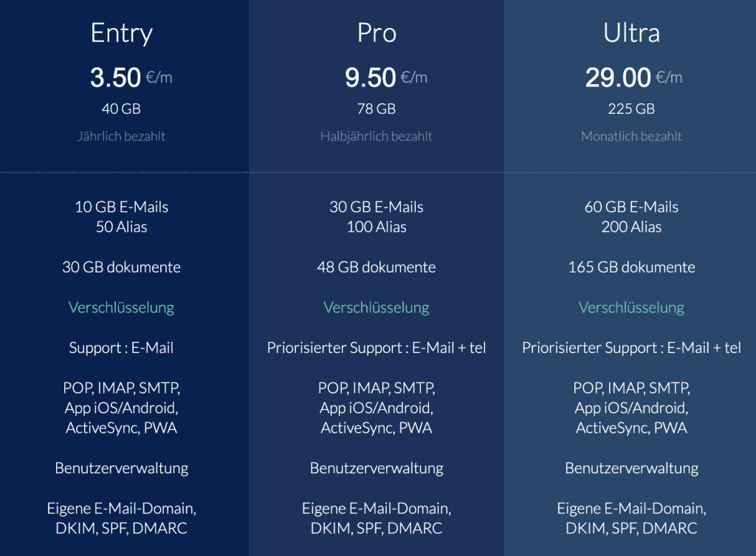Click '165 GB dokumente' in the Ultra plan
Viewport: 756px width, 556px height.
(632, 267)
